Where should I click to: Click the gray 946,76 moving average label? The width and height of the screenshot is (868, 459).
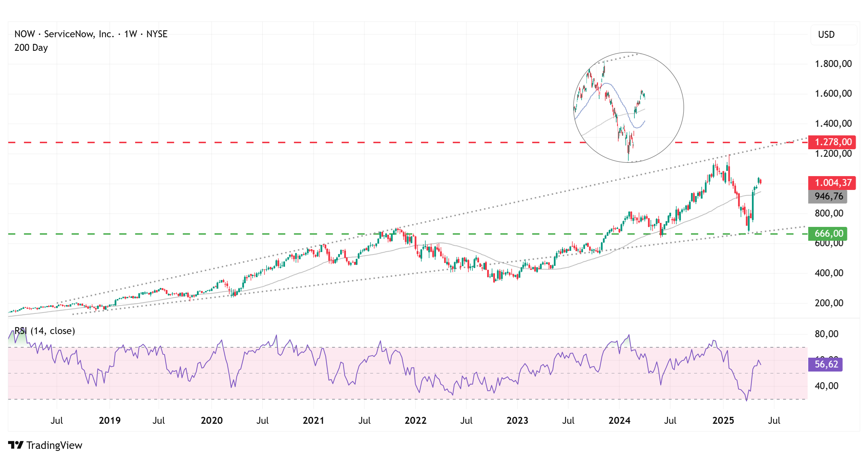point(828,196)
